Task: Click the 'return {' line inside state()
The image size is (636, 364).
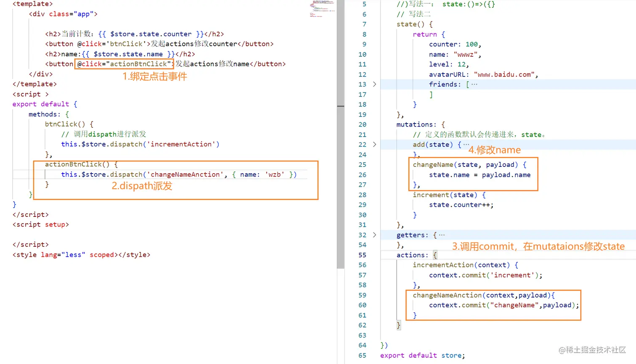Action: [x=429, y=34]
